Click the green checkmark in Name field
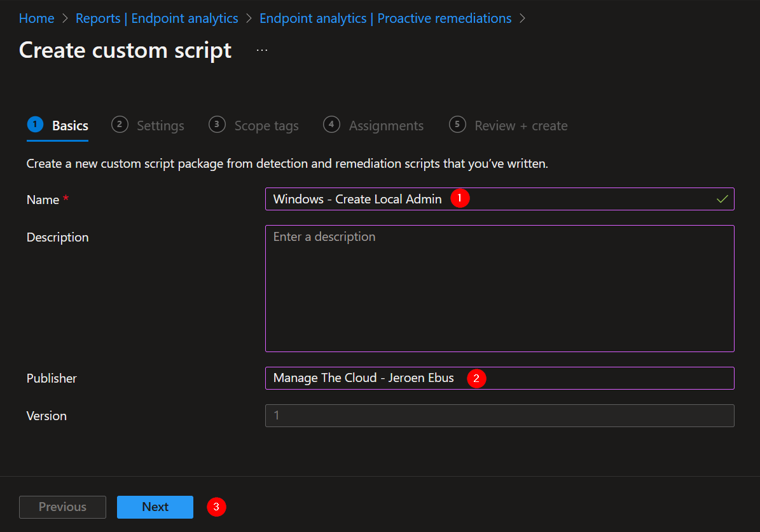The image size is (760, 532). tap(722, 199)
